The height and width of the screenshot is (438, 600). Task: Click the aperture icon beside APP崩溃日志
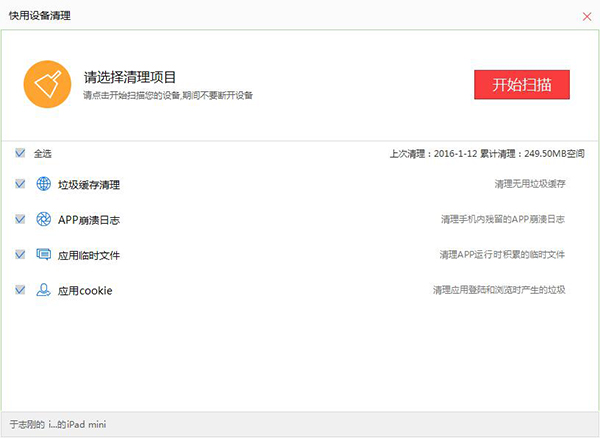tap(44, 219)
